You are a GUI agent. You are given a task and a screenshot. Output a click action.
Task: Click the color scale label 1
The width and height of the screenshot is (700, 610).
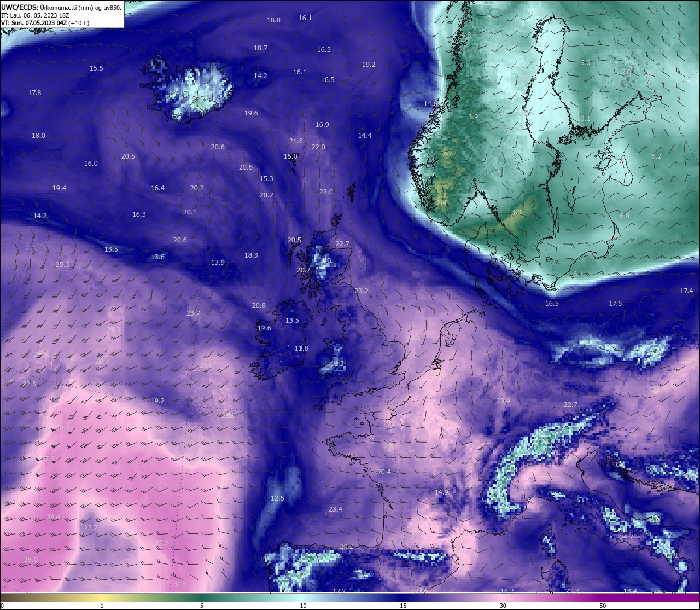(102, 606)
